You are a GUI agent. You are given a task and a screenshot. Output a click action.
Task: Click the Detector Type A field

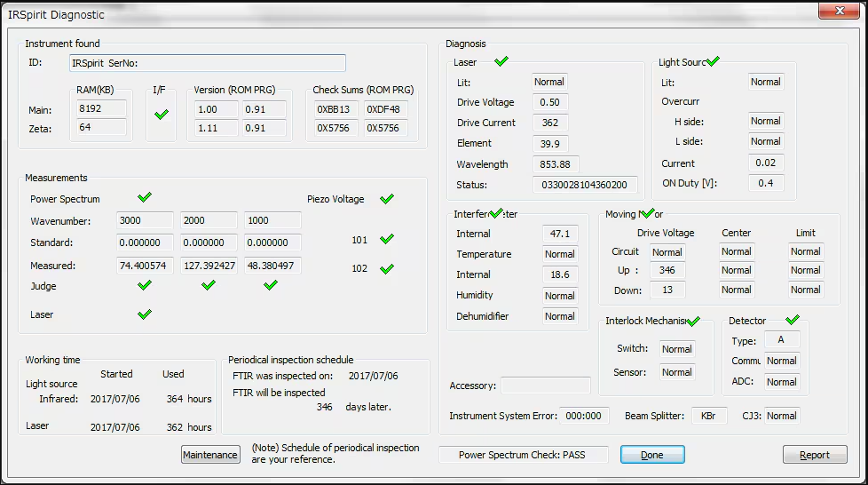[782, 339]
